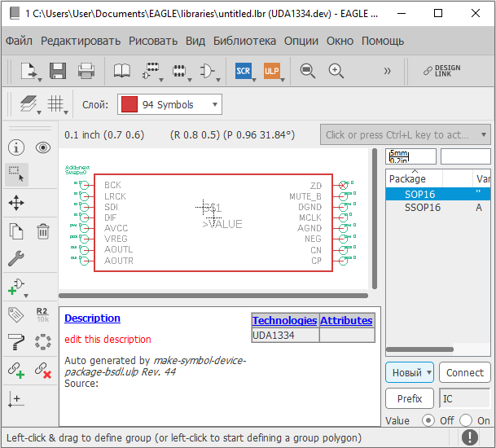Open the Open-file icon dropdown arrow
The width and height of the screenshot is (496, 448).
(40, 80)
